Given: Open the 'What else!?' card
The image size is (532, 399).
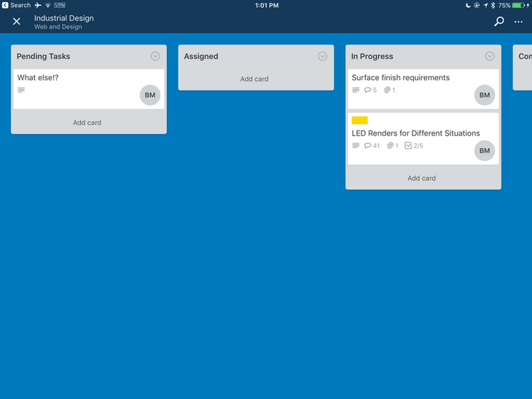Looking at the screenshot, I should click(89, 89).
